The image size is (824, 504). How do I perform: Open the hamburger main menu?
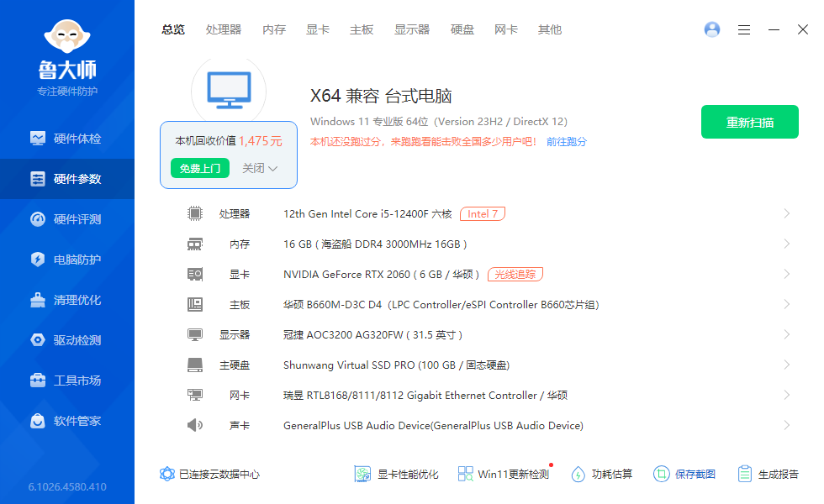point(744,29)
